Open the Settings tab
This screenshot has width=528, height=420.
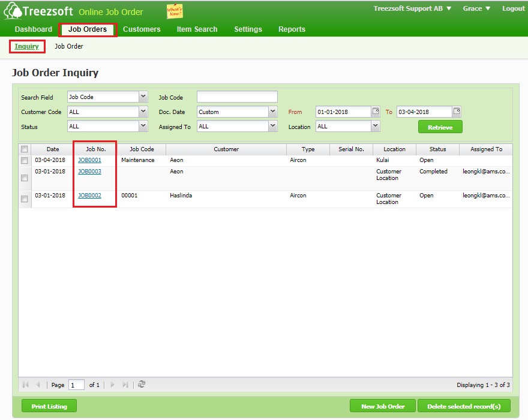point(248,29)
